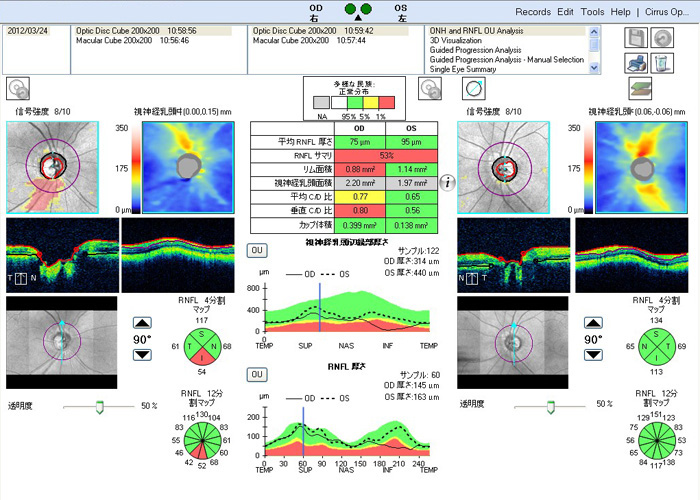Screen dimensions: 700x500
Task: Click the circular undo arrow icon
Action: [x=661, y=38]
